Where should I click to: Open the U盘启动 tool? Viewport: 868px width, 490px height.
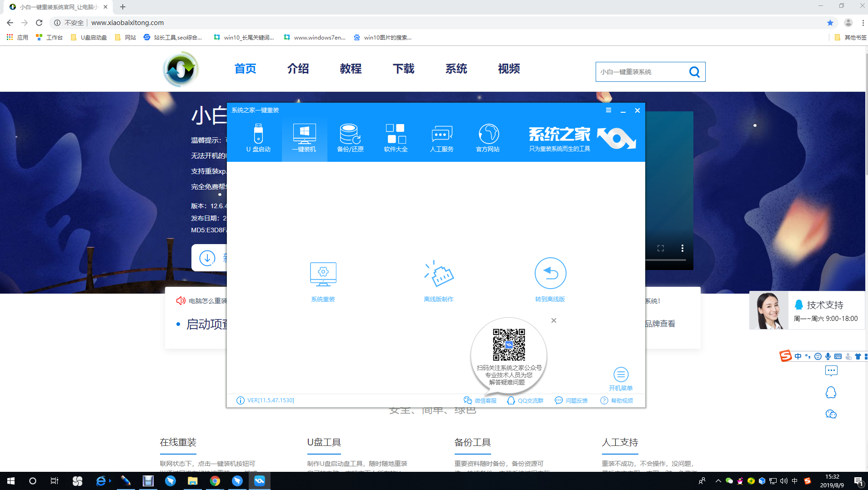tap(258, 139)
